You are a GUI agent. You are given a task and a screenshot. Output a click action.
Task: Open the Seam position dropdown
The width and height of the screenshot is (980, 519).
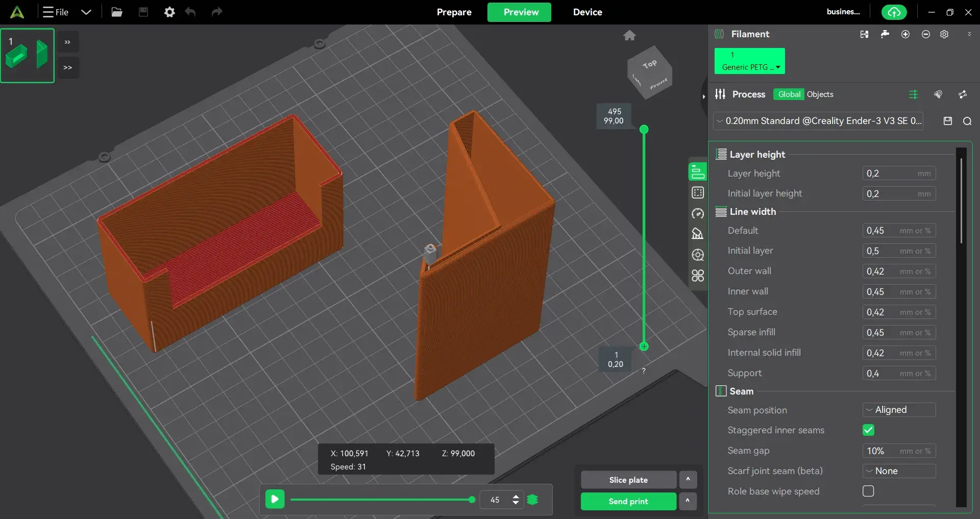click(899, 410)
